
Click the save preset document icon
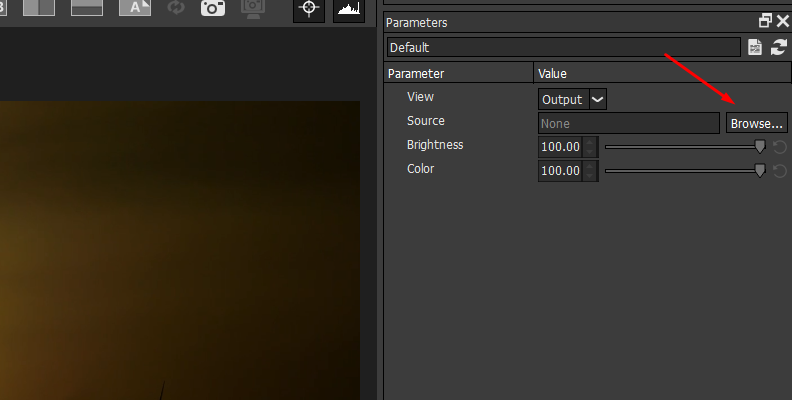point(755,47)
